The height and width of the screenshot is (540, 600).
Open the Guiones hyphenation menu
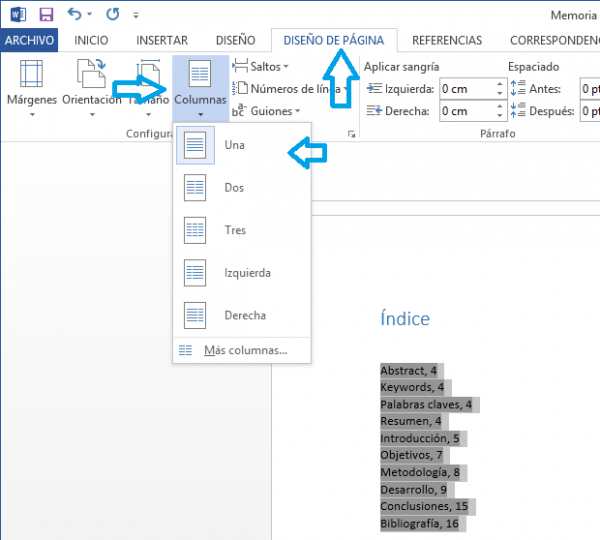[266, 111]
